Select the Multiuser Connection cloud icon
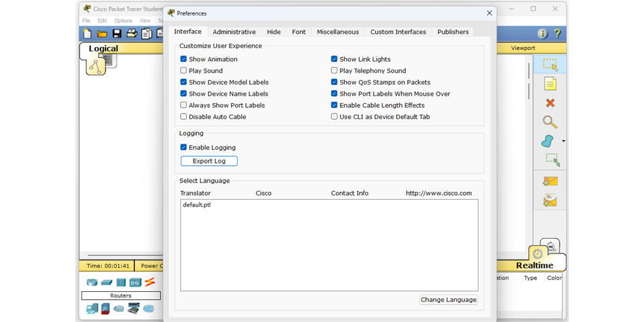The height and width of the screenshot is (322, 644). pyautogui.click(x=148, y=308)
